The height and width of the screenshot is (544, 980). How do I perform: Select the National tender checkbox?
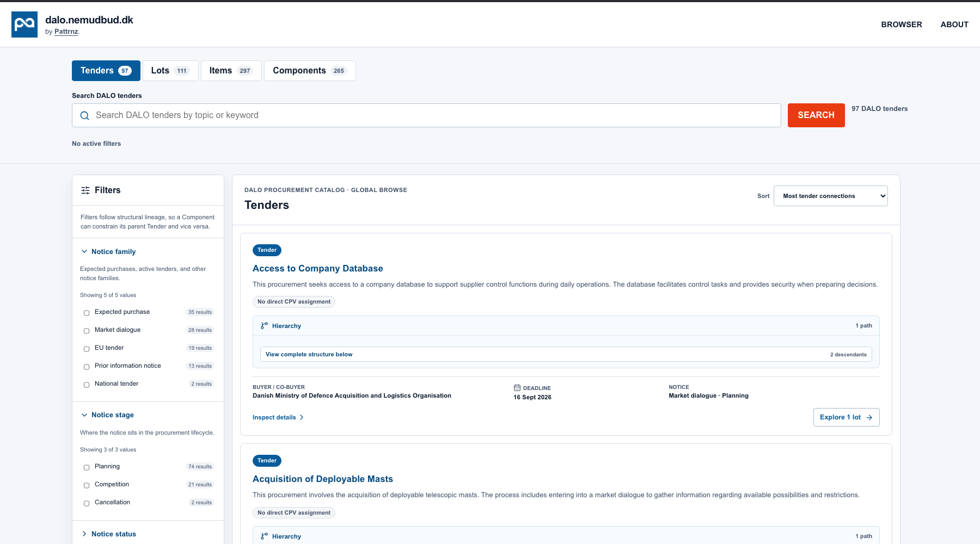[x=87, y=385]
